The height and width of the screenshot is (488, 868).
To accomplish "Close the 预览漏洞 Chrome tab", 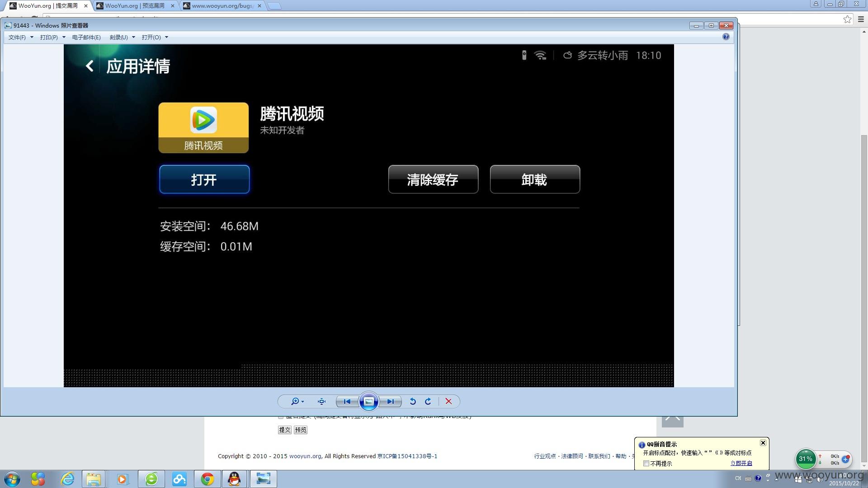I will pyautogui.click(x=173, y=6).
